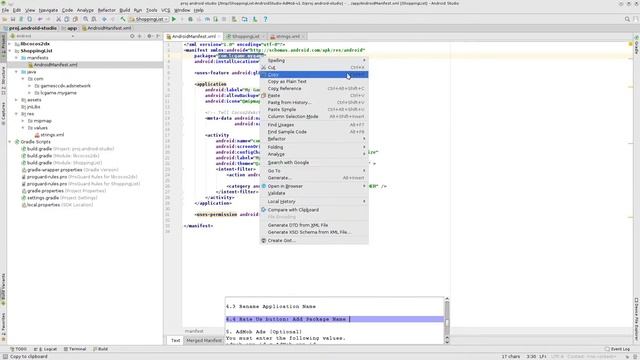Select Copy as Plain Text menu entry
Image resolution: width=640 pixels, height=360 pixels.
point(314,82)
